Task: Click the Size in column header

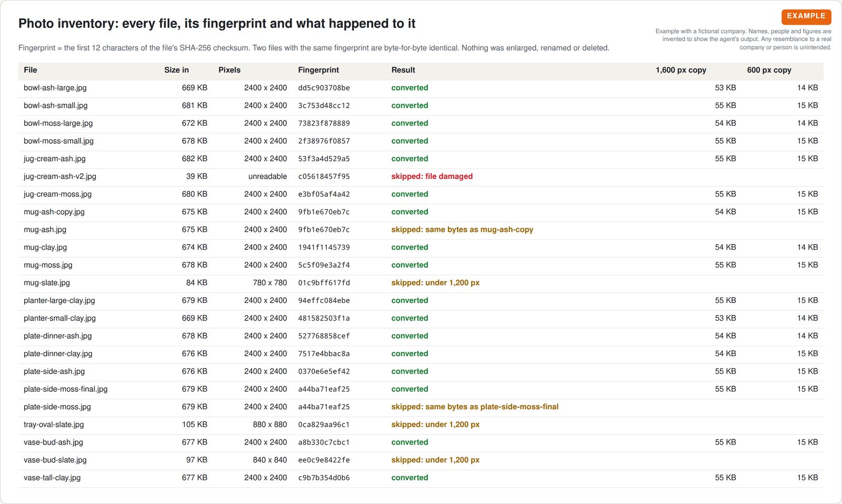Action: click(176, 70)
